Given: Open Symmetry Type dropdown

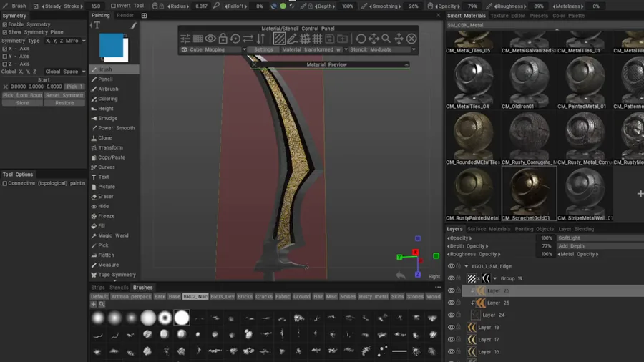Looking at the screenshot, I should 65,41.
